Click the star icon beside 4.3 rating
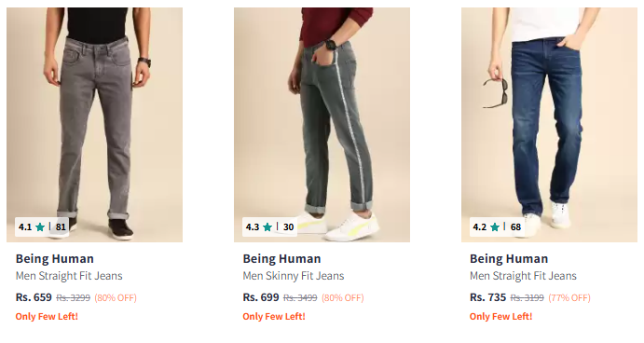 267,226
